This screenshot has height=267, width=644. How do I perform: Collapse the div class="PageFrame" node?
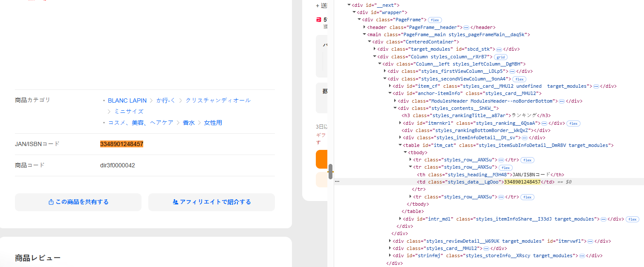[359, 20]
